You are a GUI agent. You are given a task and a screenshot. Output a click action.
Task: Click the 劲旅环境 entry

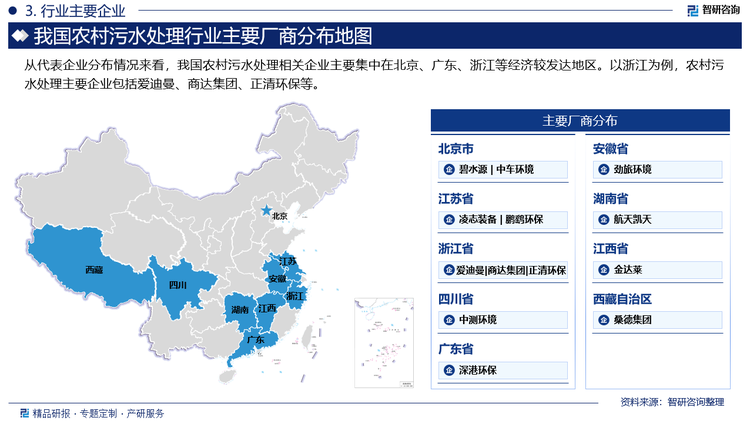click(658, 169)
